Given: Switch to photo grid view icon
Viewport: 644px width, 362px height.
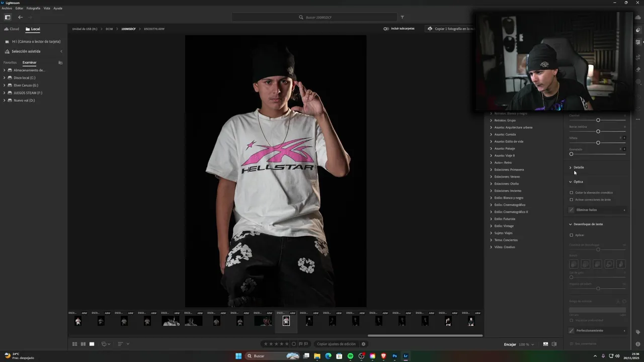Looking at the screenshot, I should 74,344.
